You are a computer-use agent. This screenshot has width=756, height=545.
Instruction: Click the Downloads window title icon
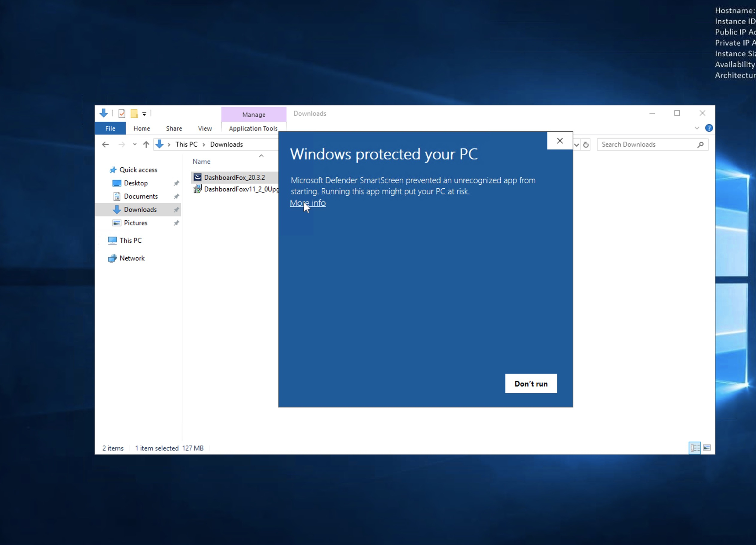click(104, 113)
